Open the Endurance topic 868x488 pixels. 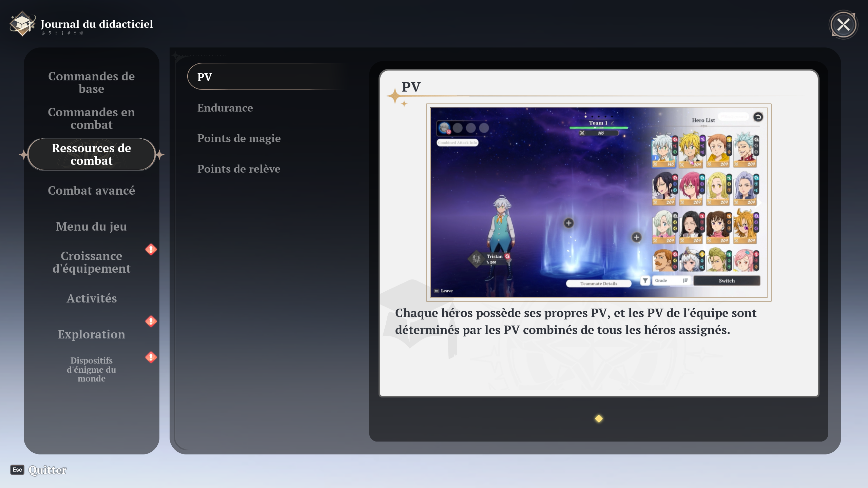point(225,108)
